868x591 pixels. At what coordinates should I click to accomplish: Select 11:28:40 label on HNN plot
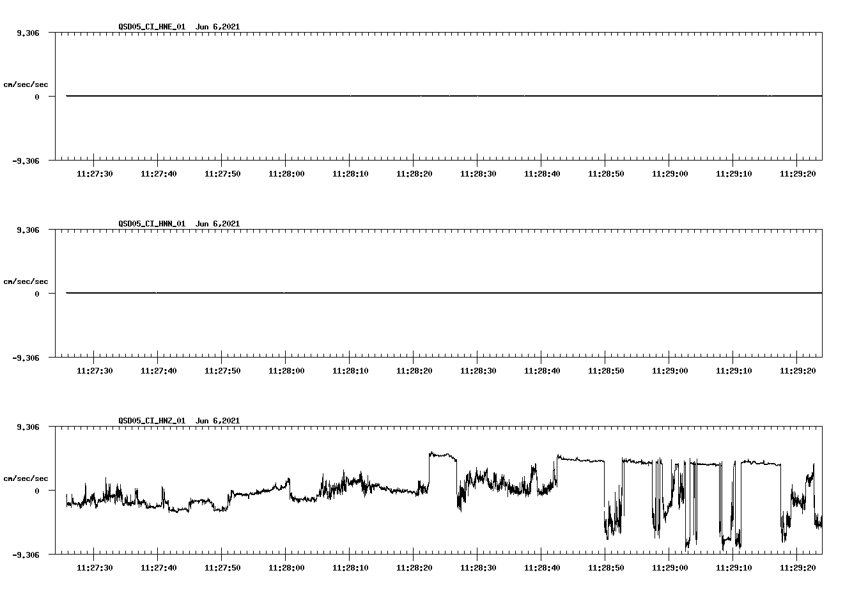(x=542, y=371)
